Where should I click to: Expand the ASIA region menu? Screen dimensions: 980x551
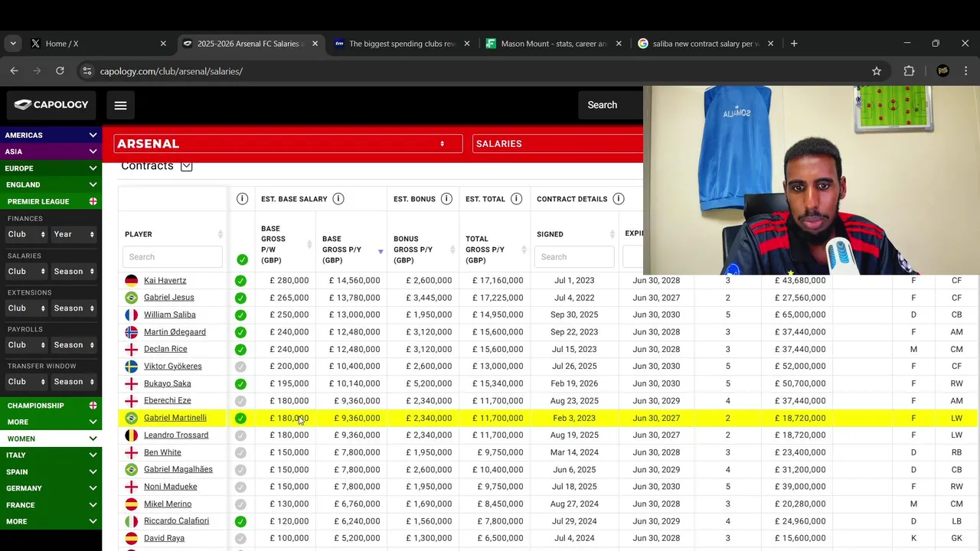click(51, 152)
